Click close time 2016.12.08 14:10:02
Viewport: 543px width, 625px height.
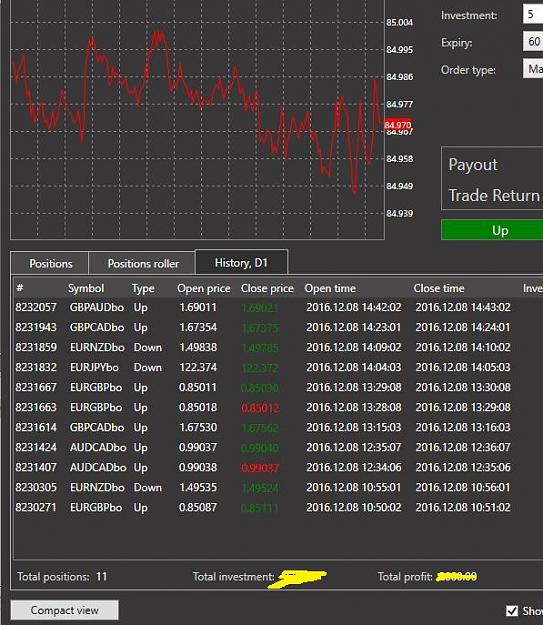click(x=463, y=347)
